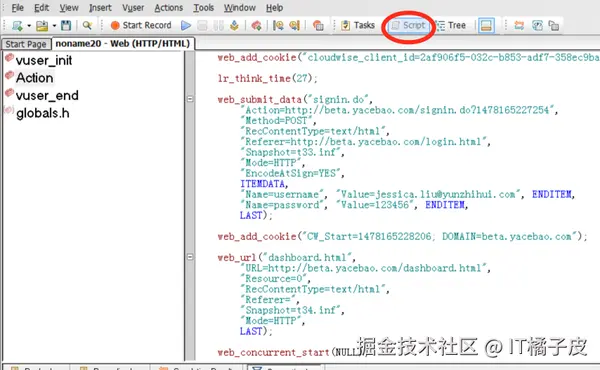Switch to the Start Page tab

pos(26,44)
